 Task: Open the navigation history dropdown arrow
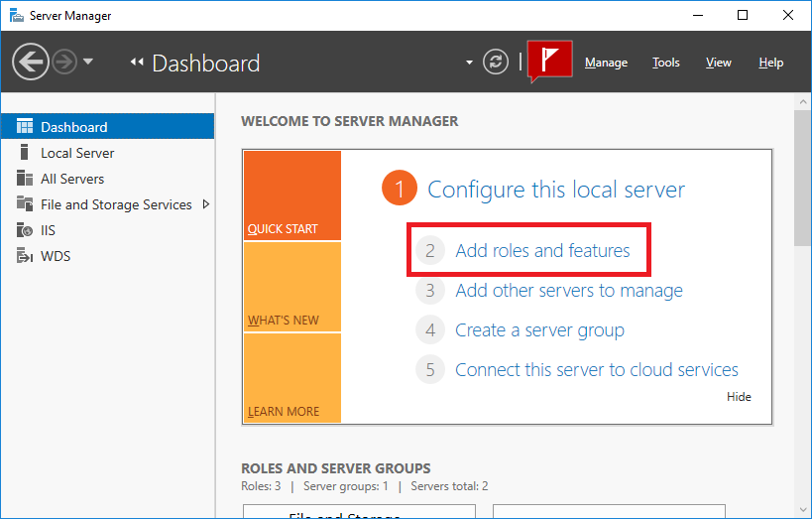tap(88, 62)
